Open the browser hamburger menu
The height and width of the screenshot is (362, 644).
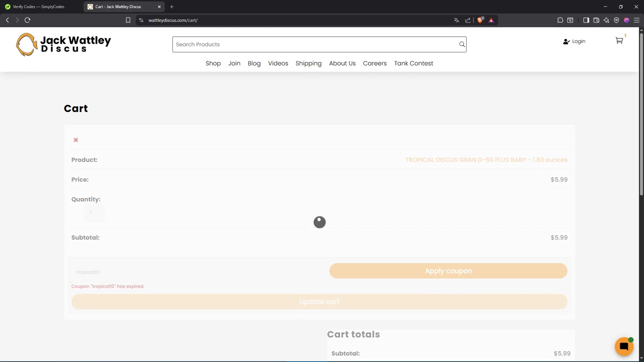point(637,20)
